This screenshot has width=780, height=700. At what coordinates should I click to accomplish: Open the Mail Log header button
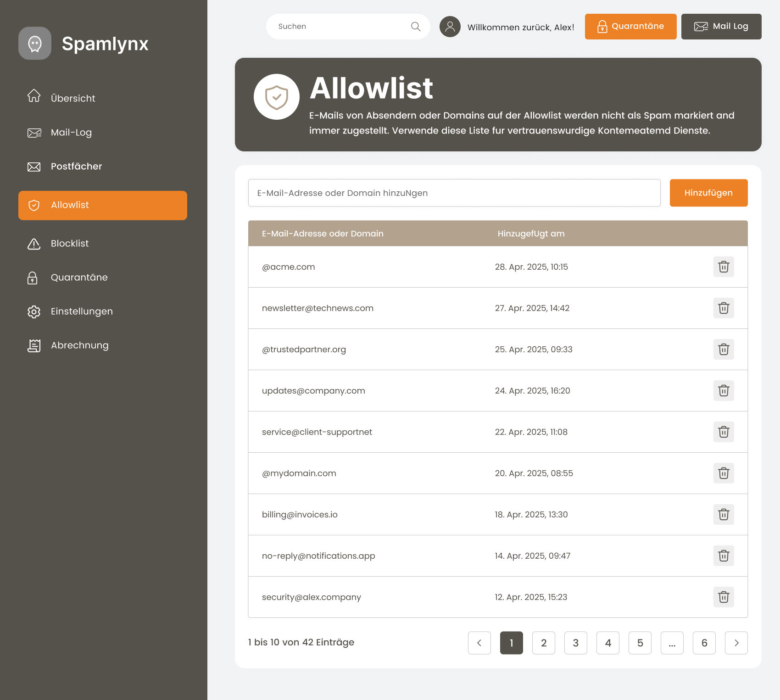pos(721,27)
